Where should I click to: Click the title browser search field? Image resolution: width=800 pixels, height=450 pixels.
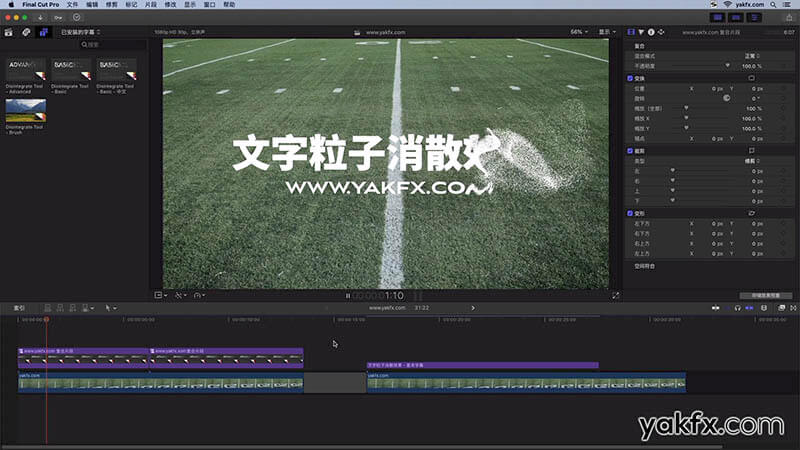click(x=112, y=44)
